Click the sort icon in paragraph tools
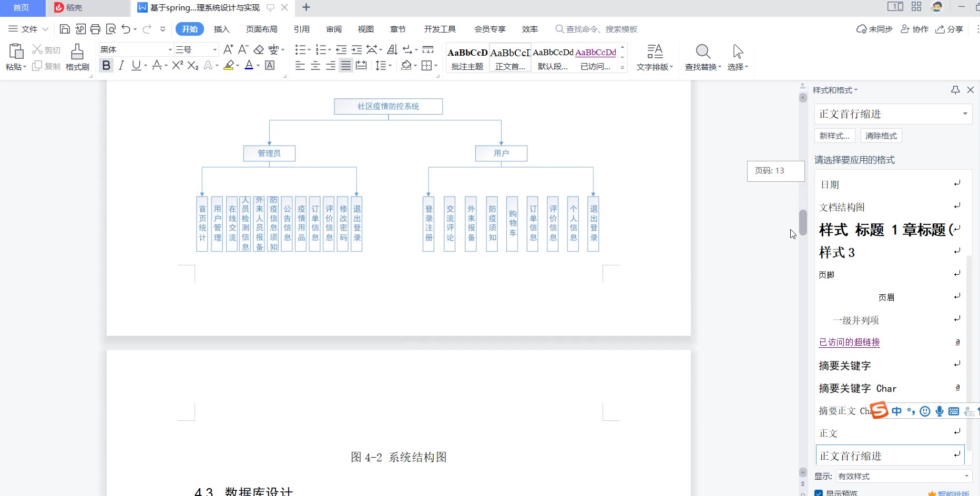Screen dimensions: 980x496 coord(392,49)
